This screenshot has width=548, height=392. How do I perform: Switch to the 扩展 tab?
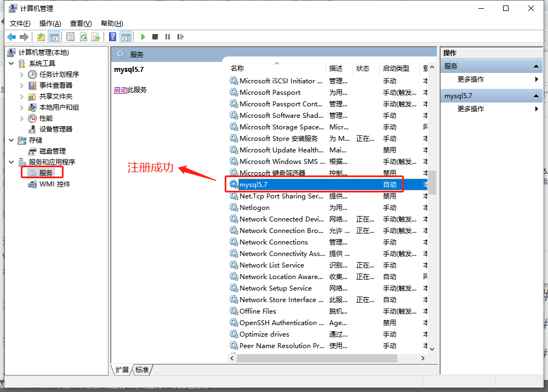pos(122,370)
